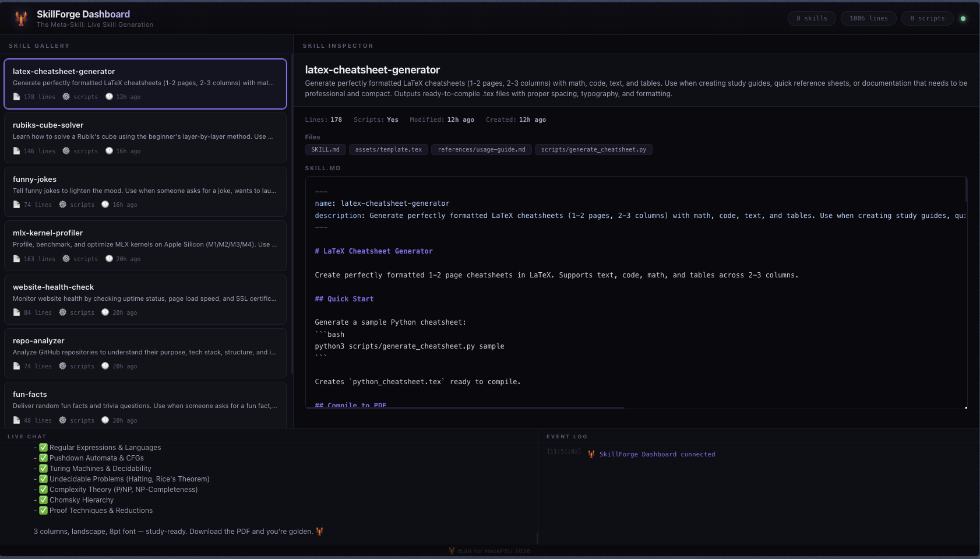The image size is (980, 559).
Task: Select the rubiks-cube-solver skill card
Action: pyautogui.click(x=145, y=138)
